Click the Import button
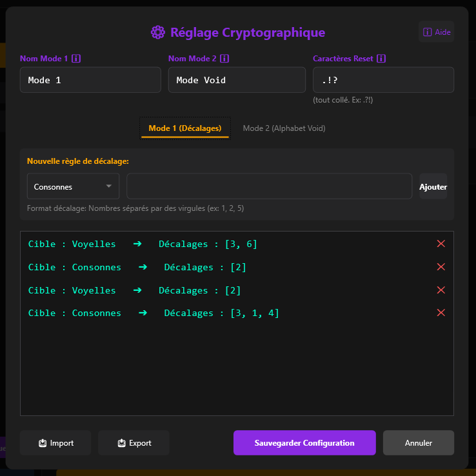This screenshot has height=476, width=476. [55, 443]
